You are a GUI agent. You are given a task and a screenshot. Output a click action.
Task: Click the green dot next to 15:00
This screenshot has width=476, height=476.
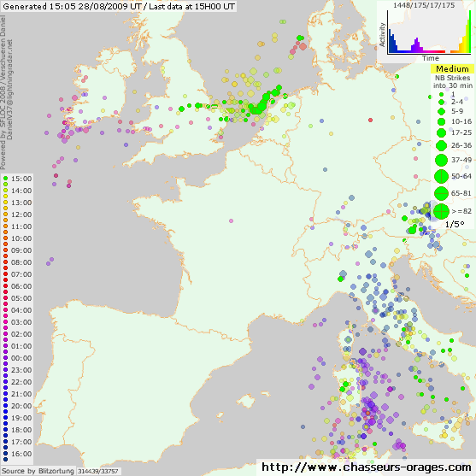coord(5,179)
